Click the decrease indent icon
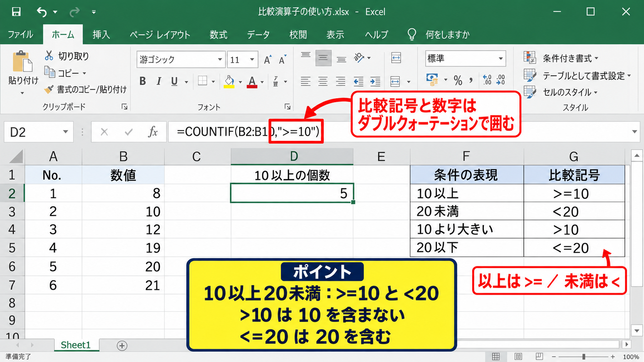Screen dimensions: 644x362 point(359,81)
